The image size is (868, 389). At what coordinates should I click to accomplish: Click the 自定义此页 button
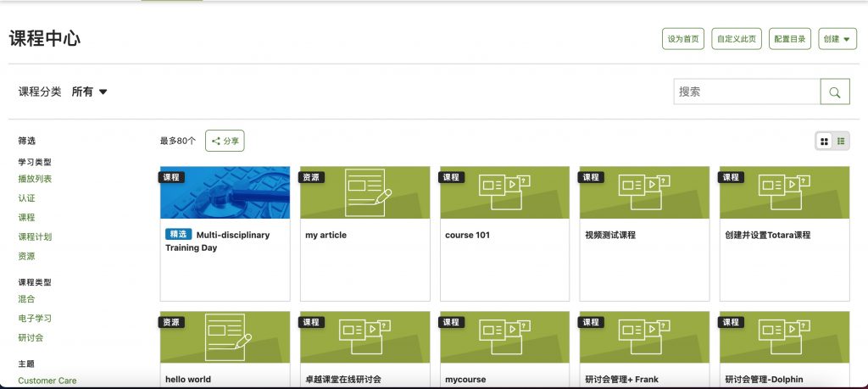[x=737, y=39]
